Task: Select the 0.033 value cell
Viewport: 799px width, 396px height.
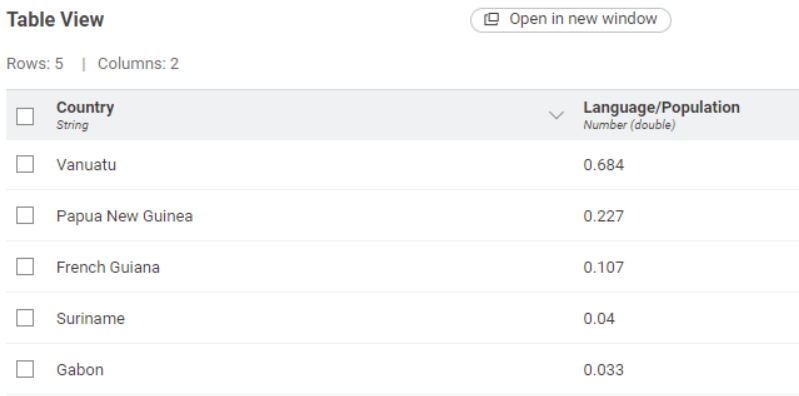Action: point(603,369)
